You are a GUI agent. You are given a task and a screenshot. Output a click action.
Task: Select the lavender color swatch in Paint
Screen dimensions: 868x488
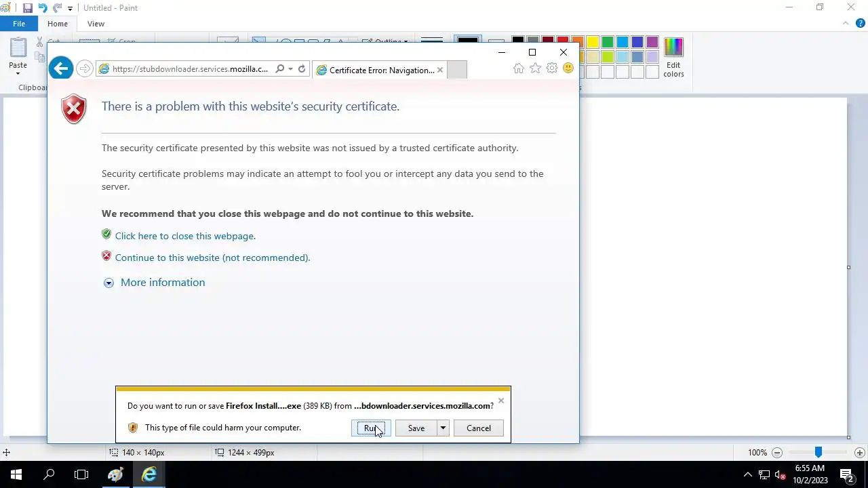coord(652,57)
